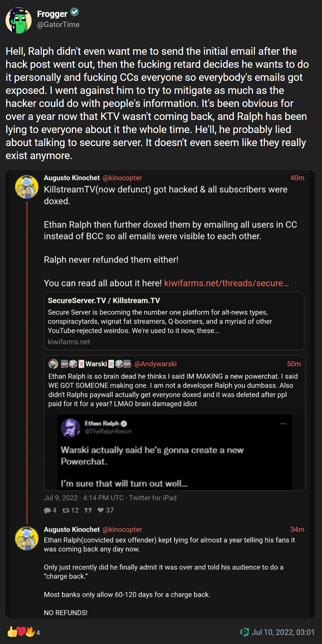Open Frogger's profile avatar
The image size is (322, 644).
(x=19, y=21)
